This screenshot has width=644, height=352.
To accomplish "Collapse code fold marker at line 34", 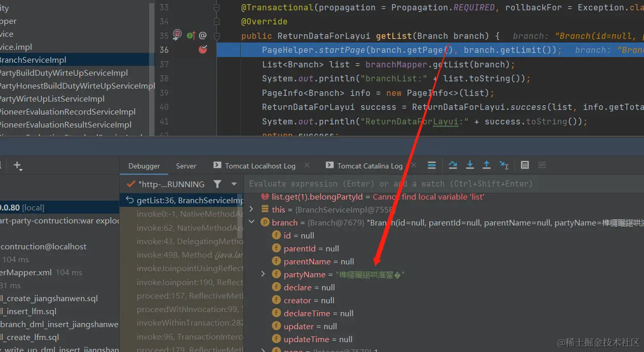I will (217, 22).
